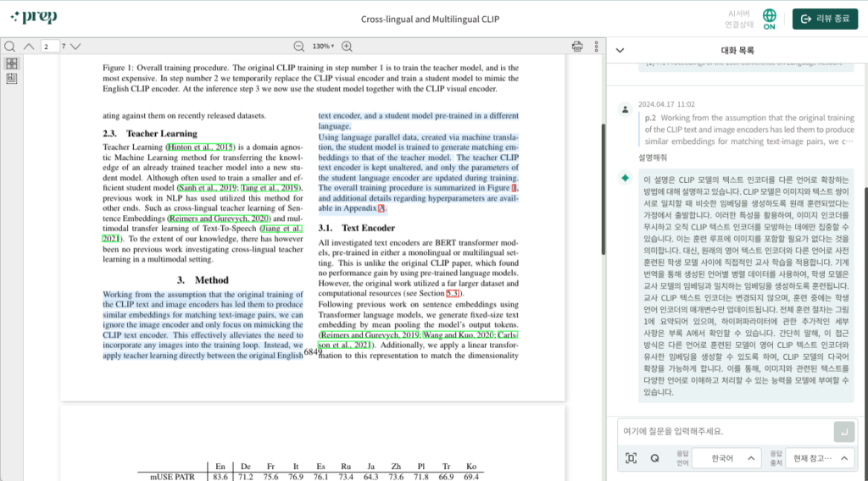This screenshot has height=481, width=868.
Task: Click the 대화 목록 panel title
Action: pos(737,50)
